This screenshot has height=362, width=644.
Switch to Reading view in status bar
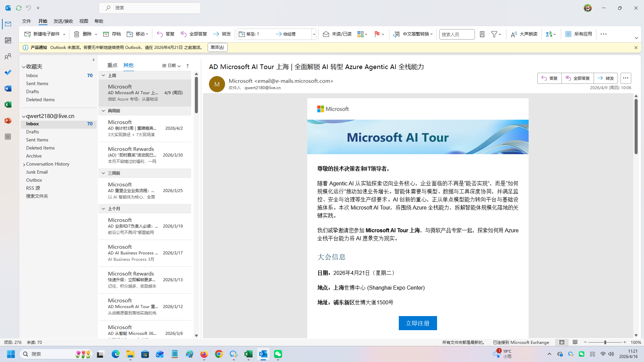[x=575, y=342]
